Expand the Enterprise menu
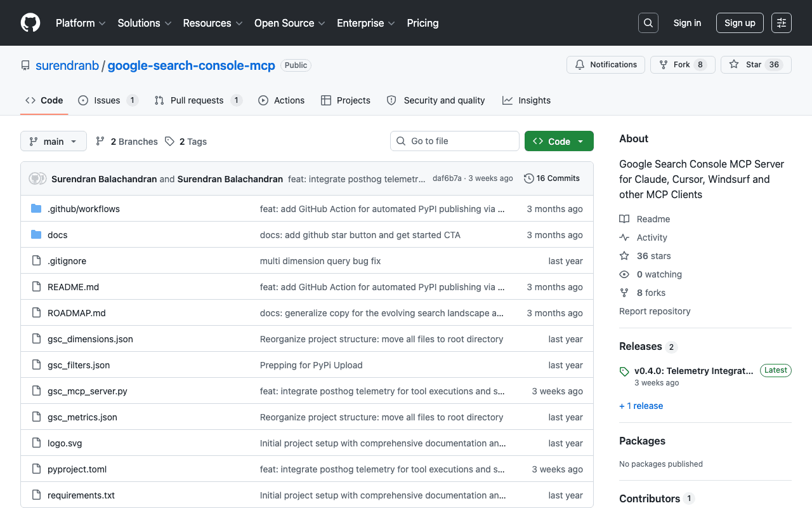This screenshot has width=812, height=508. 366,23
